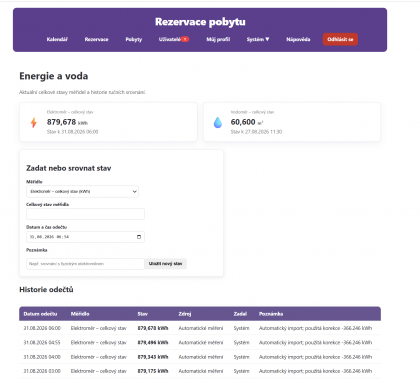This screenshot has width=420, height=383.
Task: Click Systém in the 04:00 row
Action: (241, 357)
